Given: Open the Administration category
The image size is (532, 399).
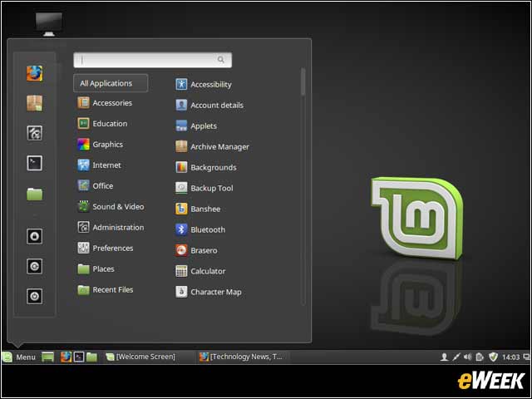Looking at the screenshot, I should tap(111, 227).
